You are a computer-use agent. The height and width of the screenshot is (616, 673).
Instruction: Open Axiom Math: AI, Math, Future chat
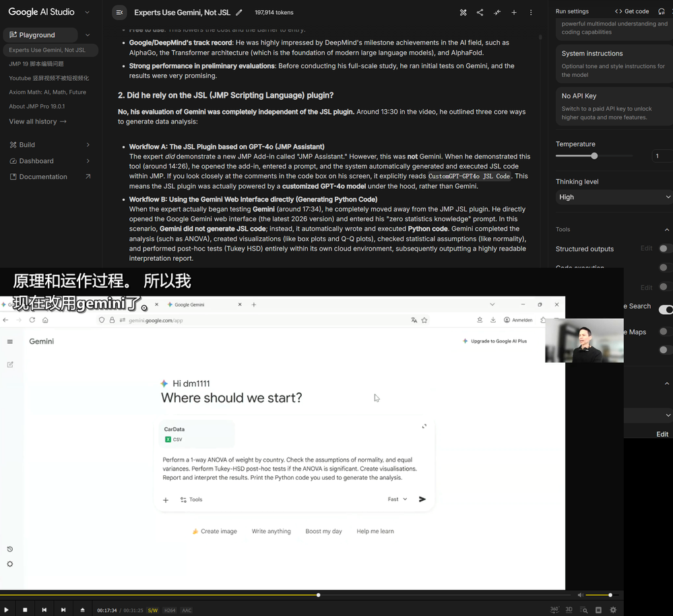[47, 92]
